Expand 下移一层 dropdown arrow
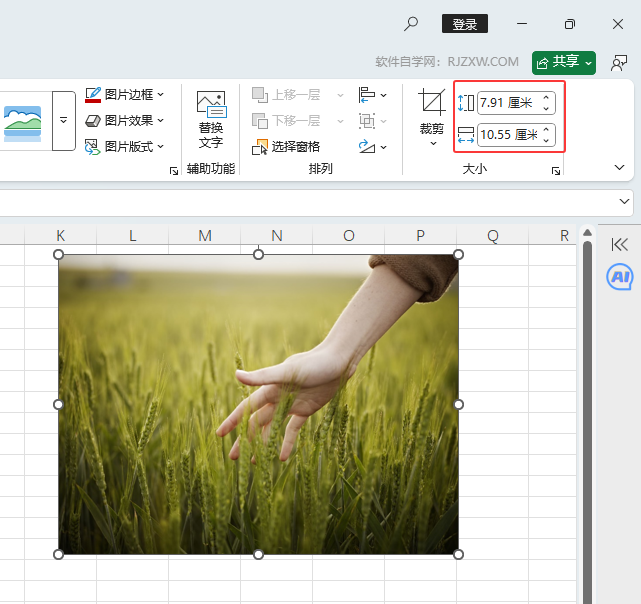Viewport: 641px width, 604px height. (340, 121)
